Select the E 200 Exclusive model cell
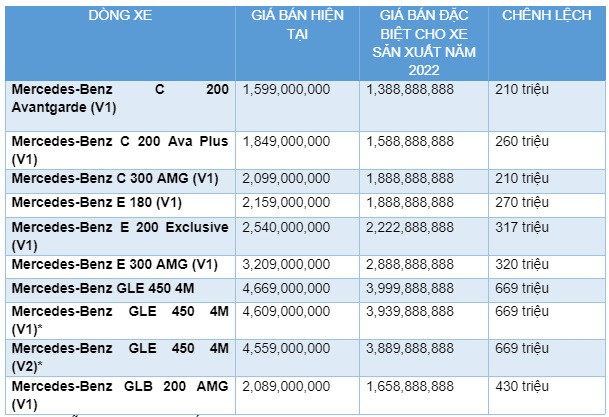 point(120,235)
